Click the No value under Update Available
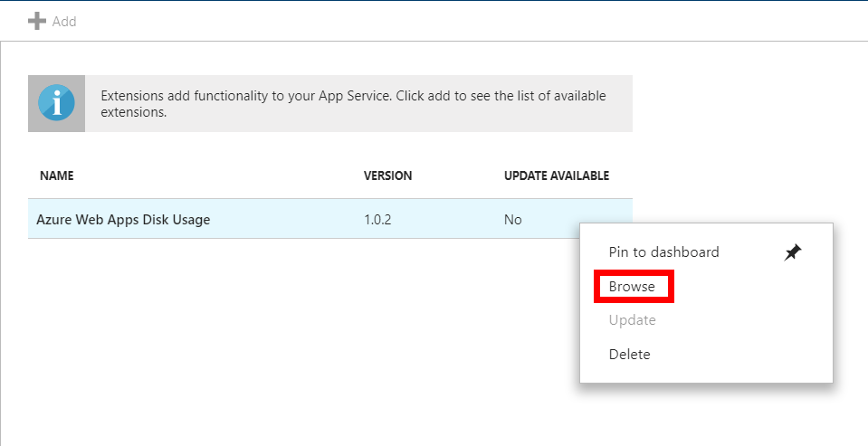The image size is (868, 446). [512, 220]
